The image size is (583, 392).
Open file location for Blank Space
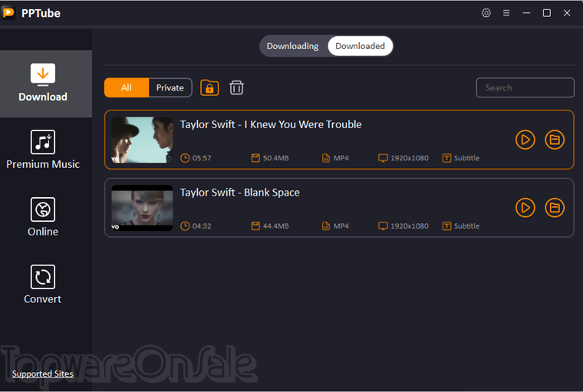click(555, 208)
